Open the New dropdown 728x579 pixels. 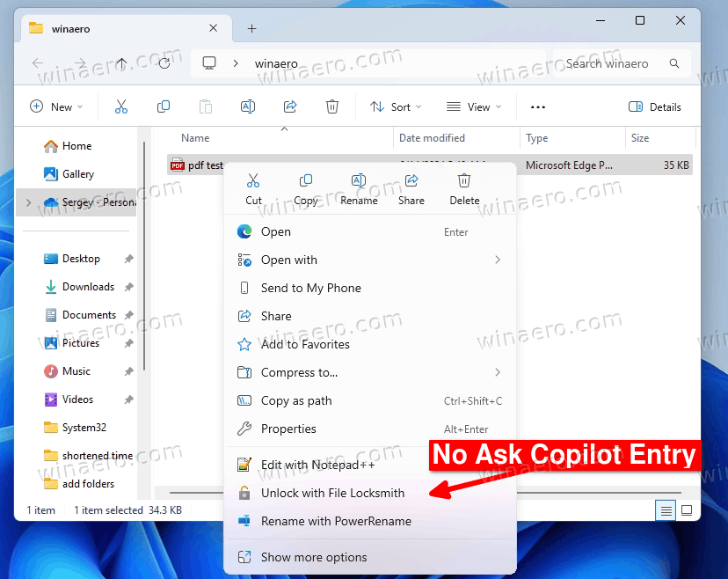click(56, 106)
